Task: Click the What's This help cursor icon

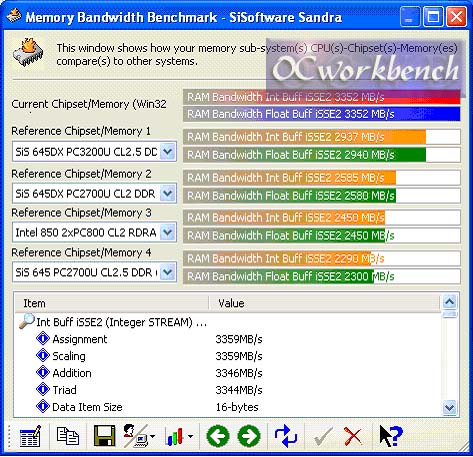Action: [x=391, y=436]
